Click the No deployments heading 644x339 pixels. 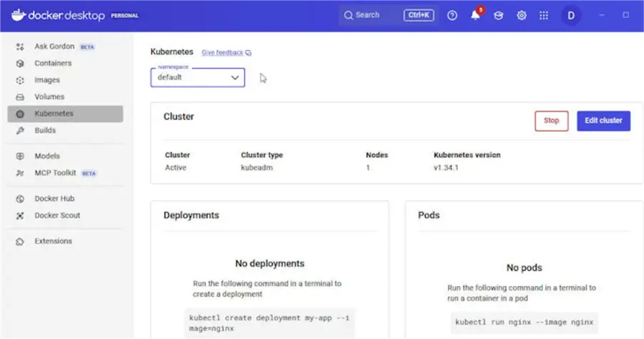270,263
